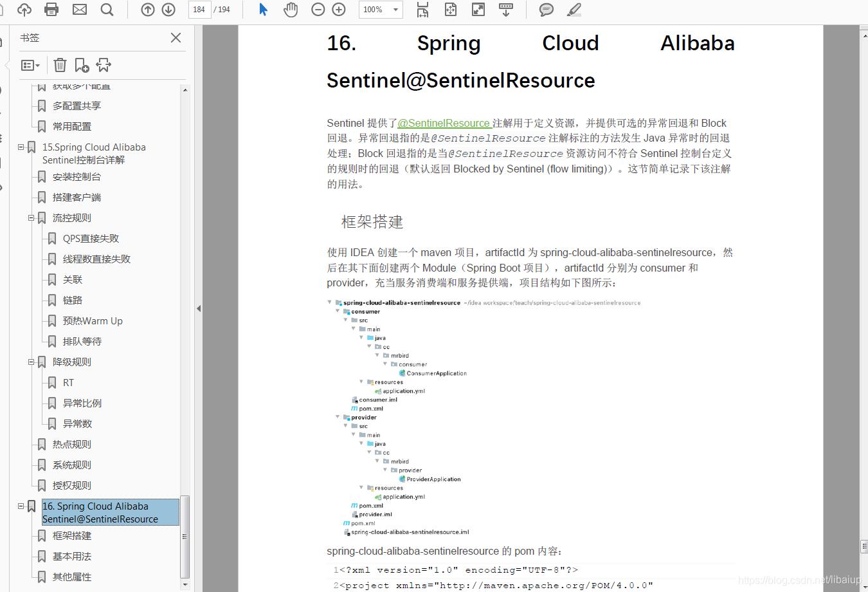The width and height of the screenshot is (868, 592).
Task: Click the full screen mode icon
Action: coord(478,10)
